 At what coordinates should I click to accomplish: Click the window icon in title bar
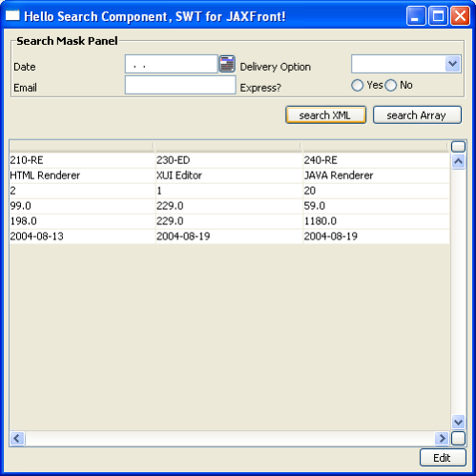(12, 15)
